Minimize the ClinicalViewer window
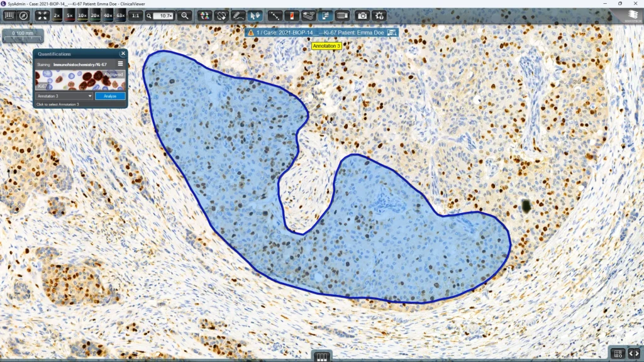Screen dimensions: 644x362 [x=604, y=4]
